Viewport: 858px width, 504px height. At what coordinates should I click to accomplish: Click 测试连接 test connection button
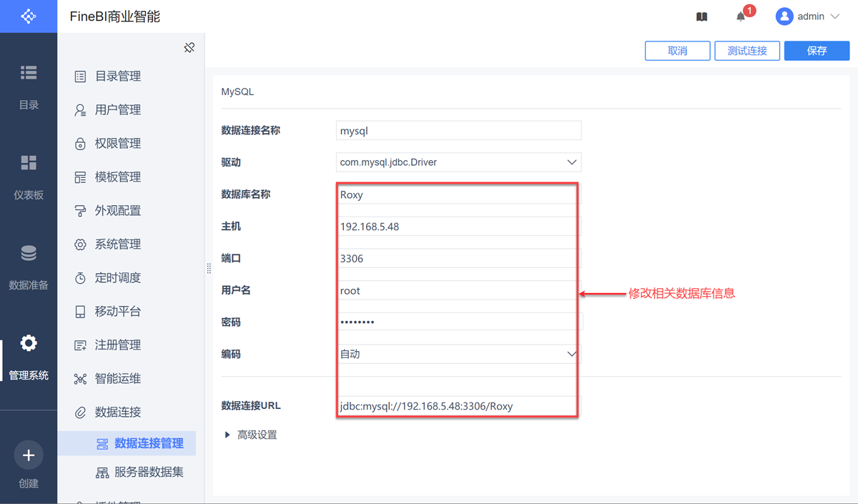[747, 51]
